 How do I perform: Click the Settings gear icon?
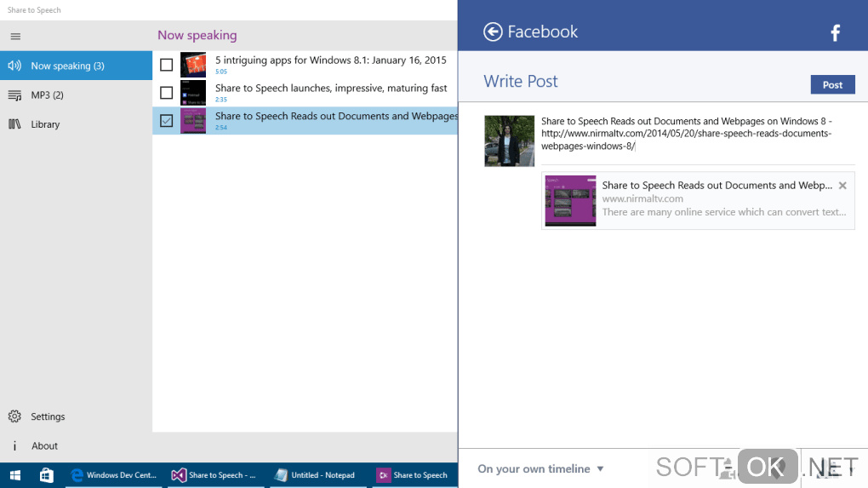point(14,416)
